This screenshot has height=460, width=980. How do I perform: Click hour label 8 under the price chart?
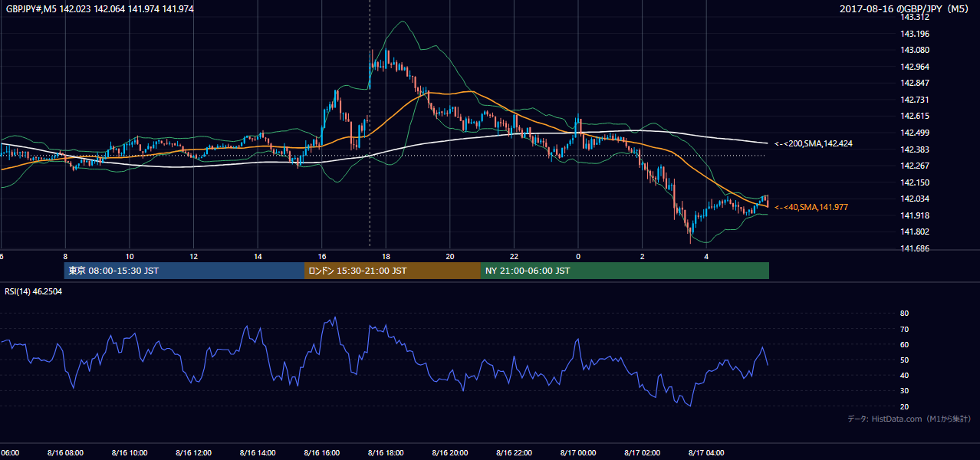tap(65, 256)
